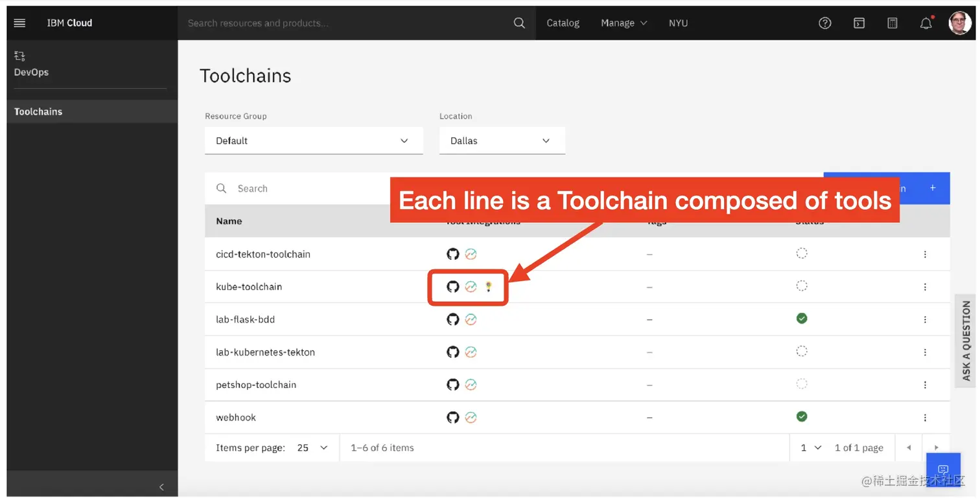The width and height of the screenshot is (980, 502).
Task: Click delivery pipeline icon in lab-flask-bdd row
Action: 471,319
